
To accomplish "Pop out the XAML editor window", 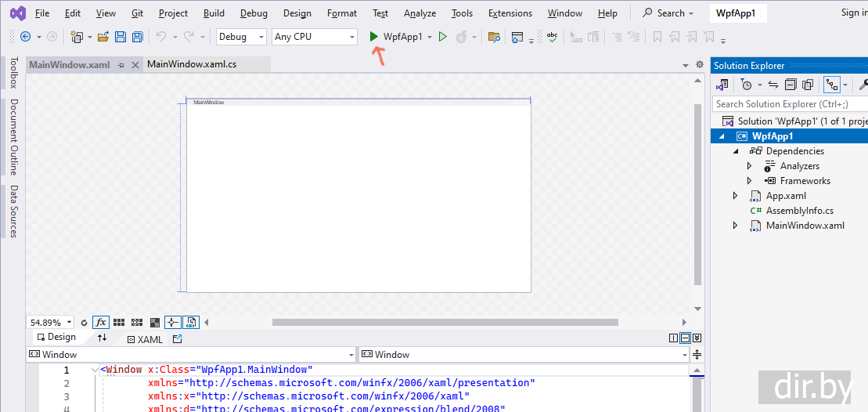I will pyautogui.click(x=177, y=338).
